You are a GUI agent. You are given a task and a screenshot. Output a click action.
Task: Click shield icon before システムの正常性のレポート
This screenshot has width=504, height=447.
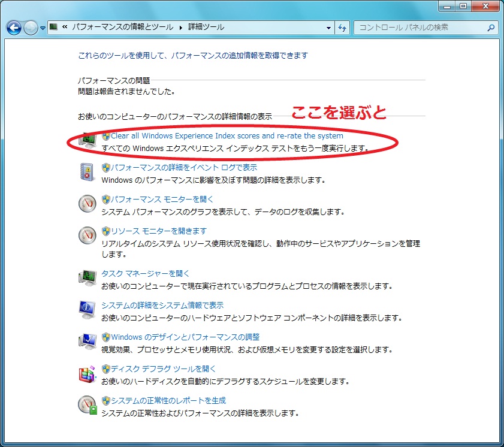coord(105,401)
